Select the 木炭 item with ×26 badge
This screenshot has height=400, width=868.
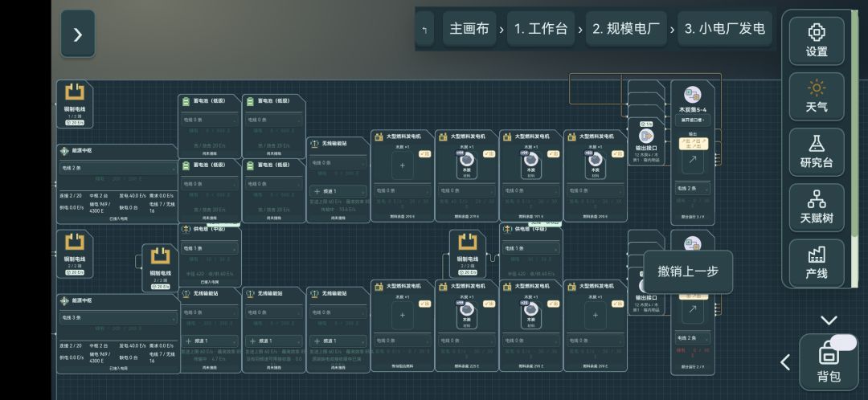531,314
